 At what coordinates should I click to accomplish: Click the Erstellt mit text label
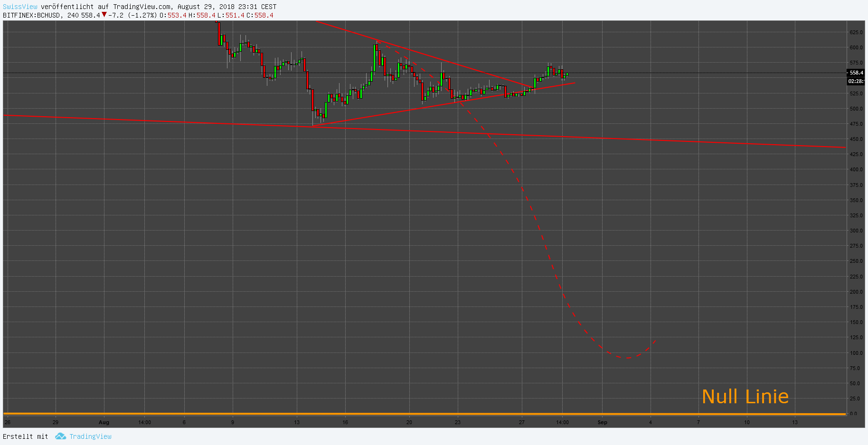[x=26, y=436]
